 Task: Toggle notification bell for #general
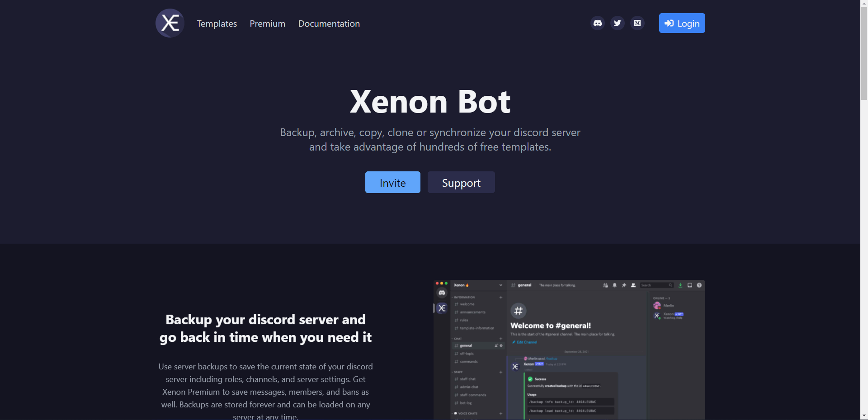614,285
